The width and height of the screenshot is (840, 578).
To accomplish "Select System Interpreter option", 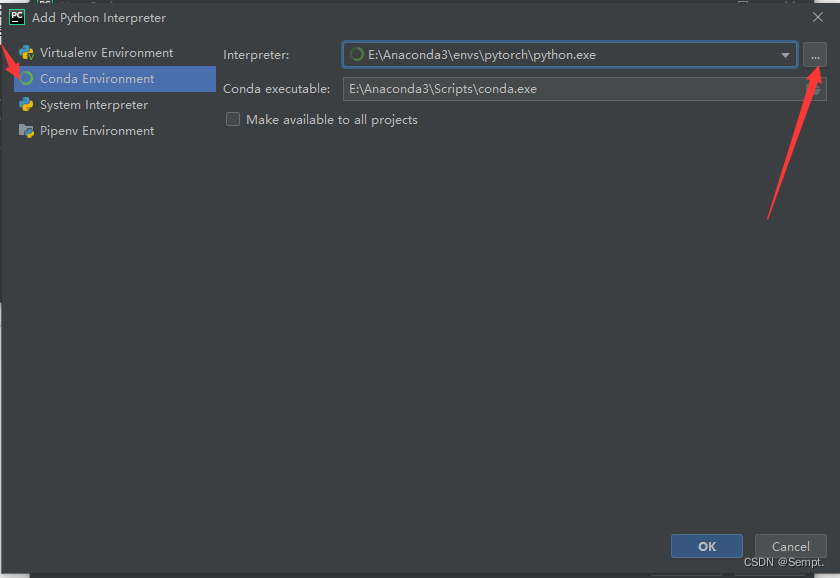I will 115,104.
